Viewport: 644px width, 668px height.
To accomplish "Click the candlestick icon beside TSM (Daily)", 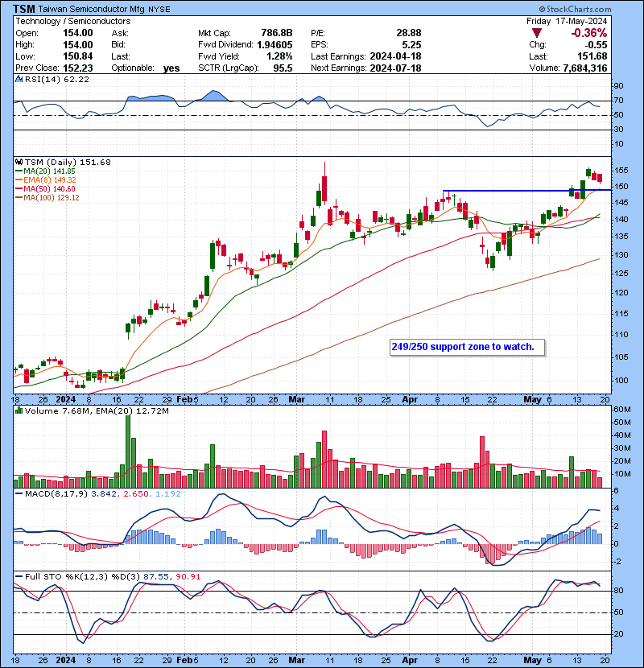I will pyautogui.click(x=19, y=162).
